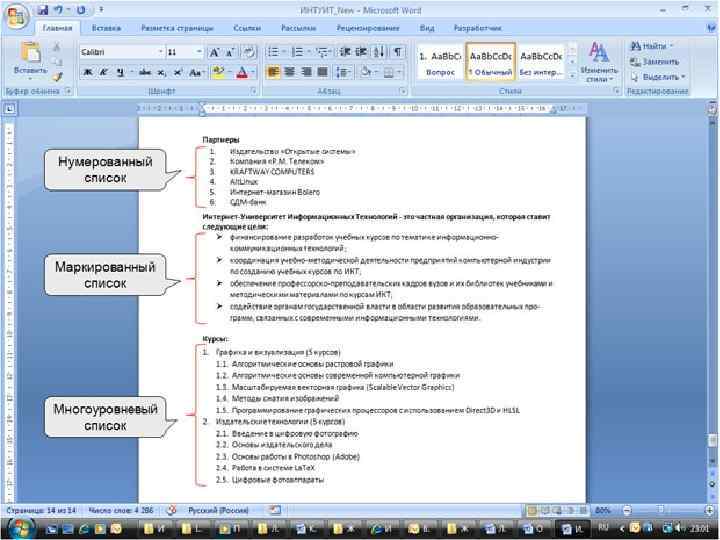Open the Разметка страницы tab
Screen dimensions: 720x540
(177, 28)
